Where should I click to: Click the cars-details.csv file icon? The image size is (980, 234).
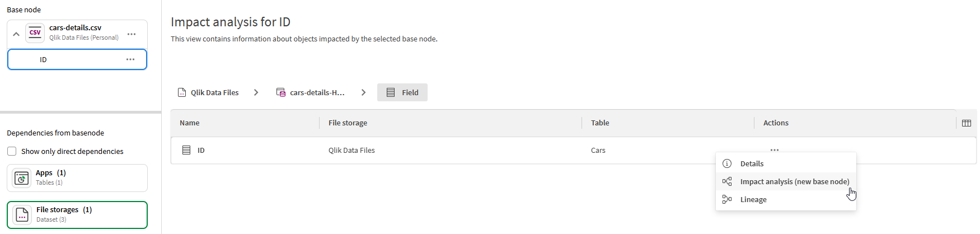point(35,33)
